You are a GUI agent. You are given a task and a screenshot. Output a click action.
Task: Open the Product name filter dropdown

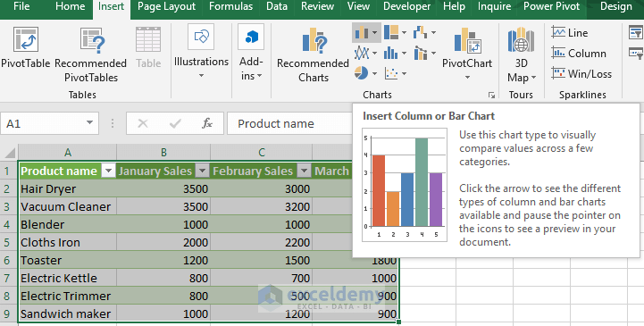coord(108,171)
